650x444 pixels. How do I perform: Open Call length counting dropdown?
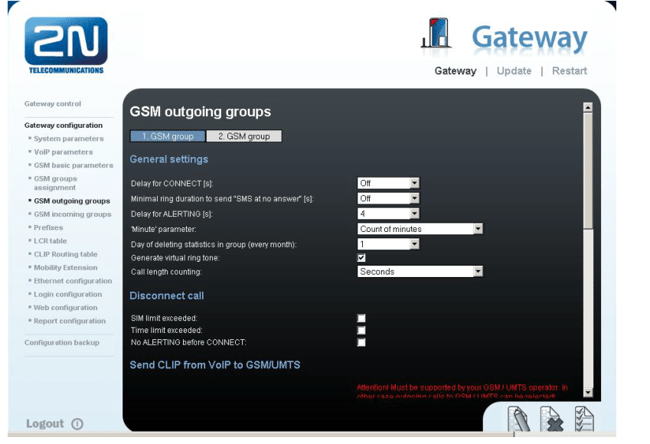point(420,272)
